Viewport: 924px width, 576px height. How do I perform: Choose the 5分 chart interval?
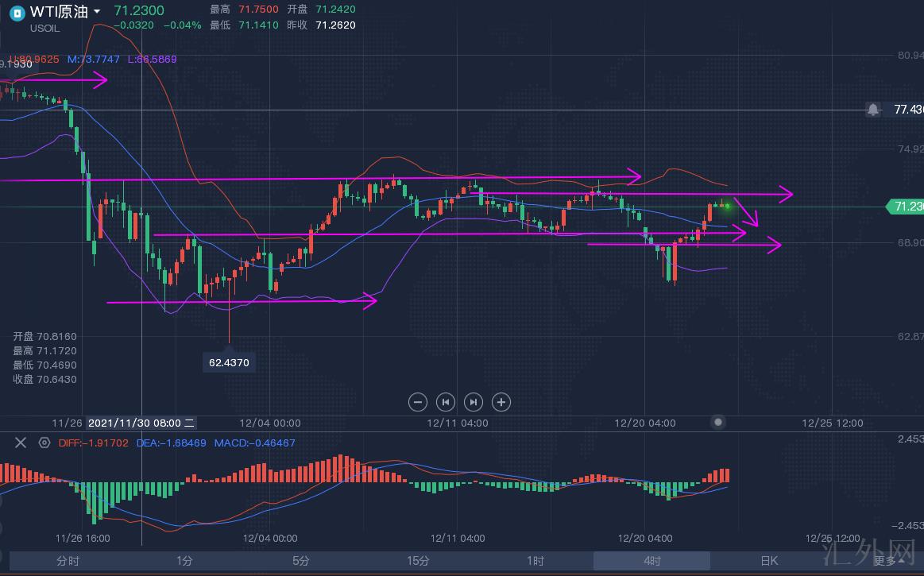click(300, 561)
